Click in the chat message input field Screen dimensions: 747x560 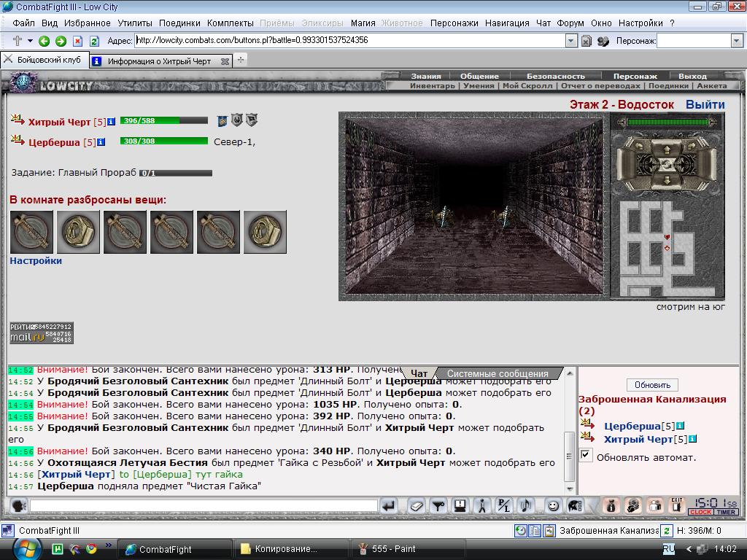click(204, 506)
